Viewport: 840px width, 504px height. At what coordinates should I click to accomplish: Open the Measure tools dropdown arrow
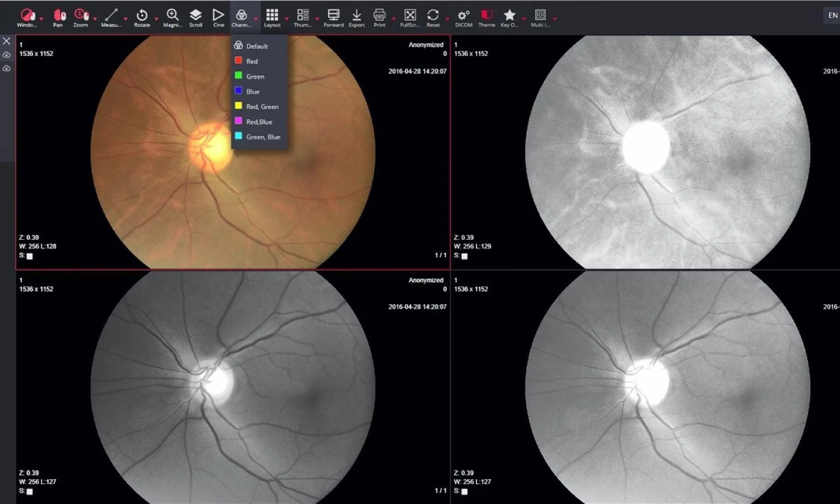coord(125,18)
